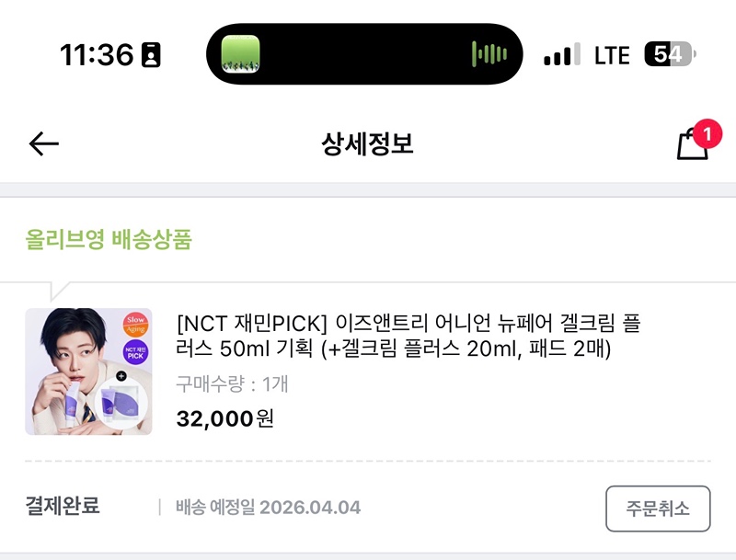Tap the purple NCT 재민 PICK badge
The height and width of the screenshot is (560, 736).
135,353
